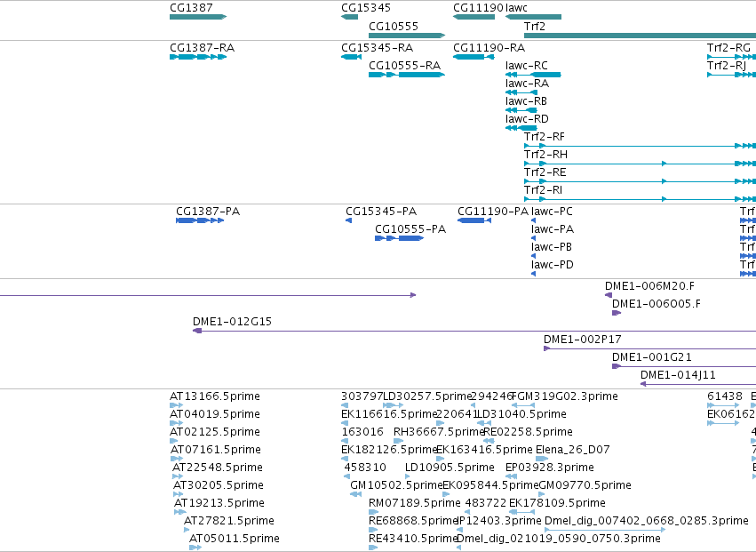The image size is (756, 552).
Task: Select the Trf2-RE transcript label
Action: tap(545, 172)
